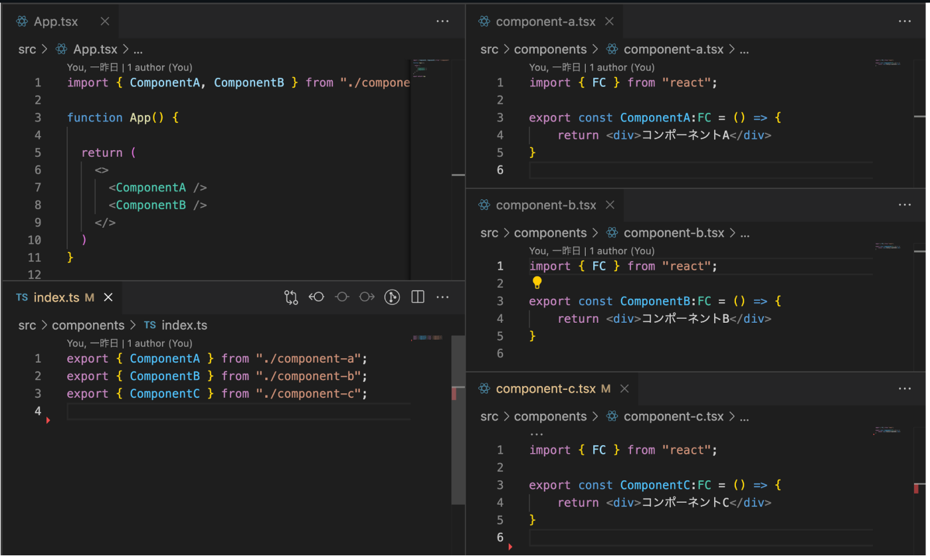
Task: Select the component-b.tsx tab
Action: 545,205
